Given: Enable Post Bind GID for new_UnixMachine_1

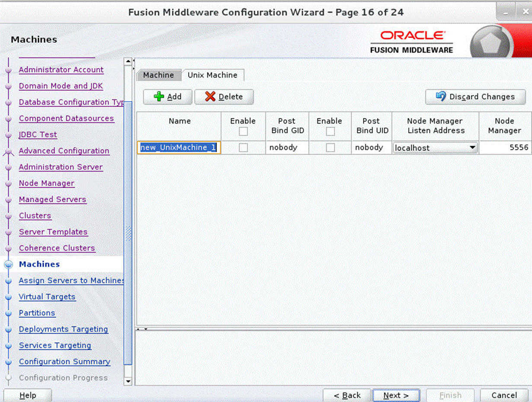Looking at the screenshot, I should [x=243, y=147].
